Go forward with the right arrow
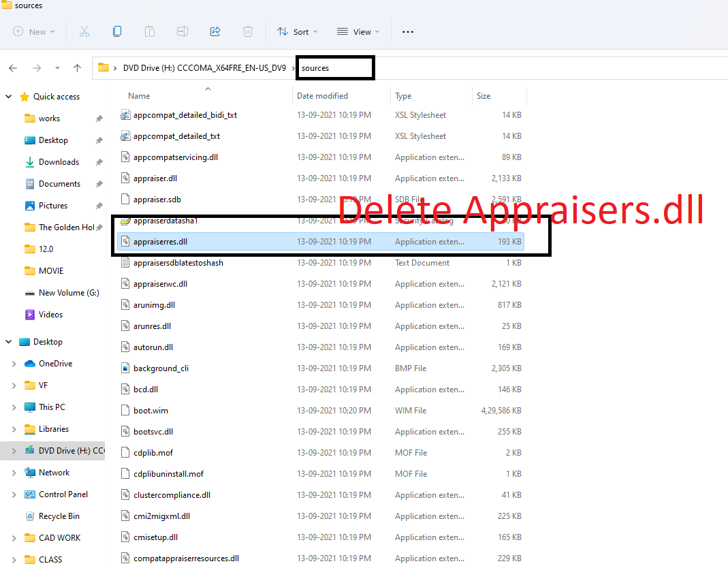Image resolution: width=728 pixels, height=568 pixels. pos(37,68)
